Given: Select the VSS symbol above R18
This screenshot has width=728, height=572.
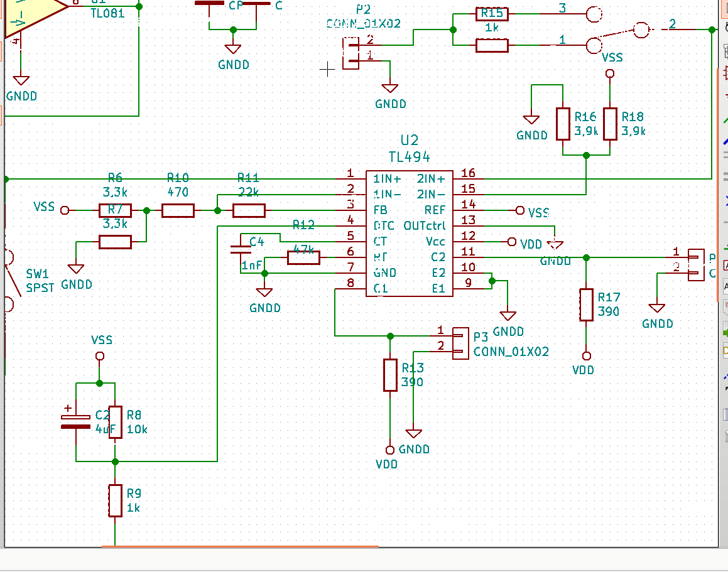Looking at the screenshot, I should tap(610, 73).
